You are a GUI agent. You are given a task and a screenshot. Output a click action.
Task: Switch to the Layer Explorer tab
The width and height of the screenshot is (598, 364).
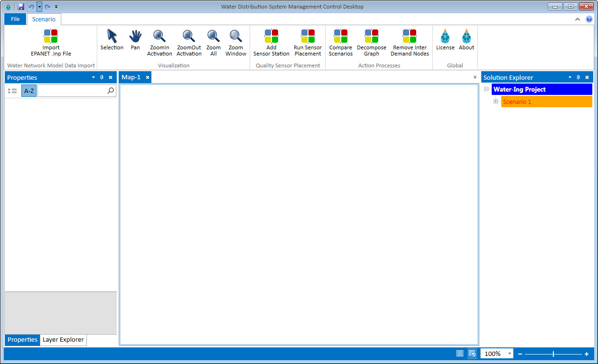[63, 340]
